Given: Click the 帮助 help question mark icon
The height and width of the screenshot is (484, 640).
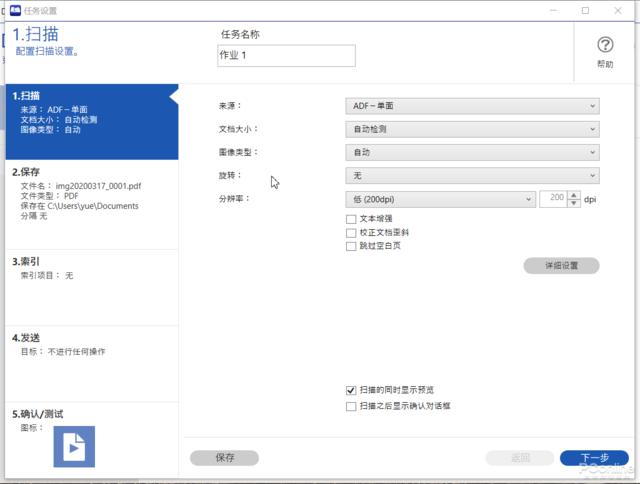Looking at the screenshot, I should pyautogui.click(x=605, y=45).
